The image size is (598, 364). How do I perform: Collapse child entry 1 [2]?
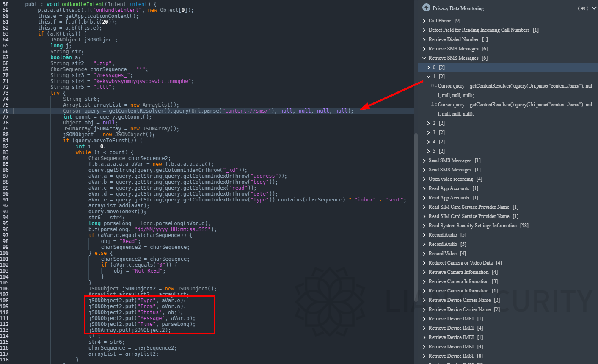429,77
